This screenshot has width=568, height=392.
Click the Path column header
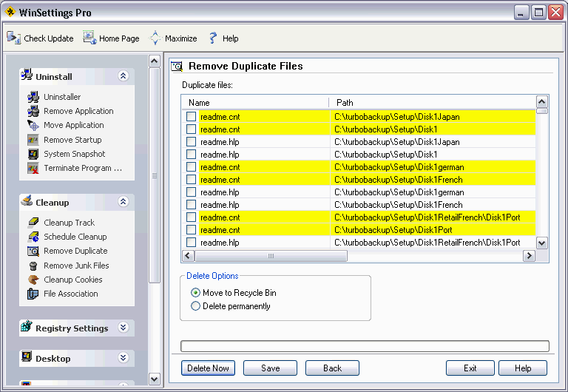coord(433,103)
